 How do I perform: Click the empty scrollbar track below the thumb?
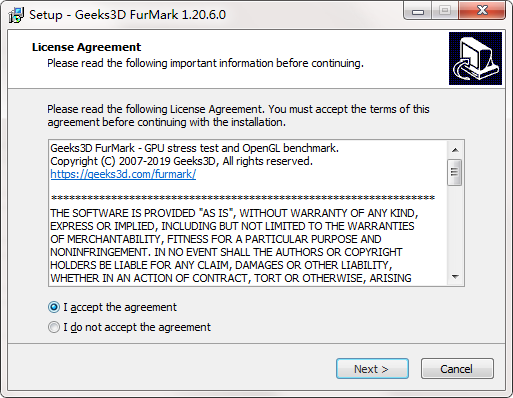point(455,227)
